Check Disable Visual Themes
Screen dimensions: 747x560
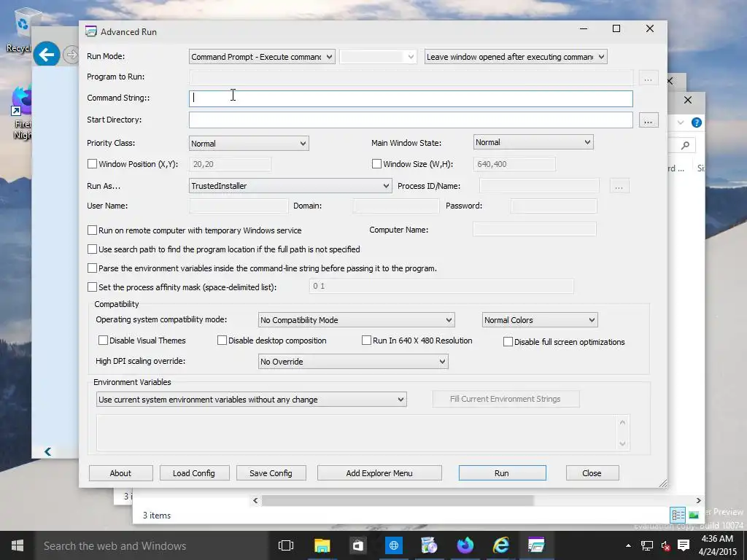click(x=103, y=341)
